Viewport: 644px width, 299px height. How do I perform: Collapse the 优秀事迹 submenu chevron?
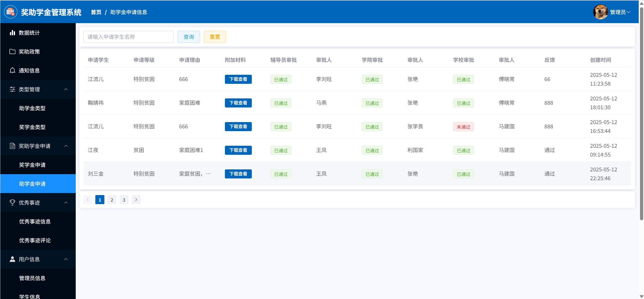(x=66, y=203)
